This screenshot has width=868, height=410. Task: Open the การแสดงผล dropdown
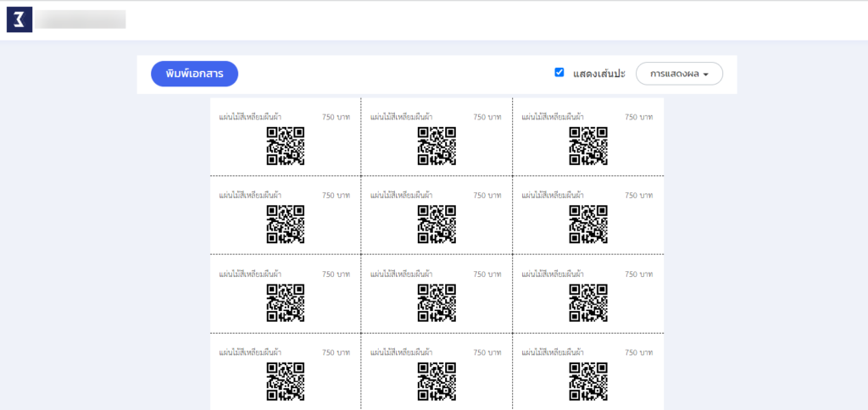tap(679, 74)
